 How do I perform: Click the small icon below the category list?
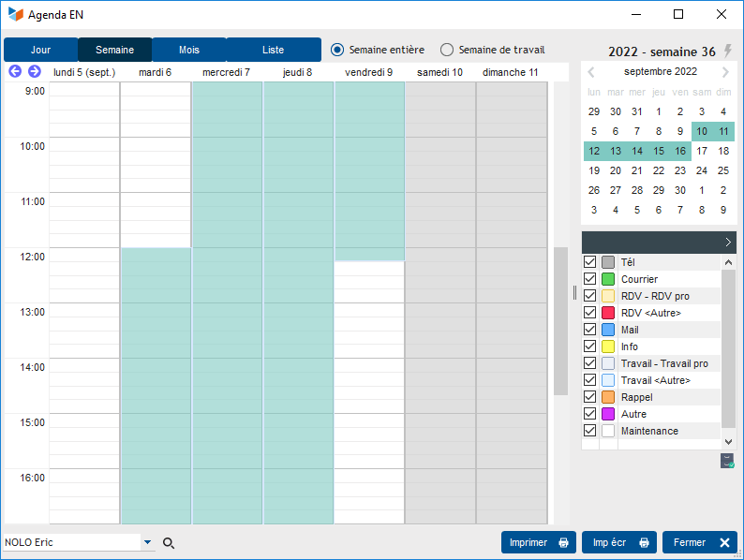click(727, 460)
